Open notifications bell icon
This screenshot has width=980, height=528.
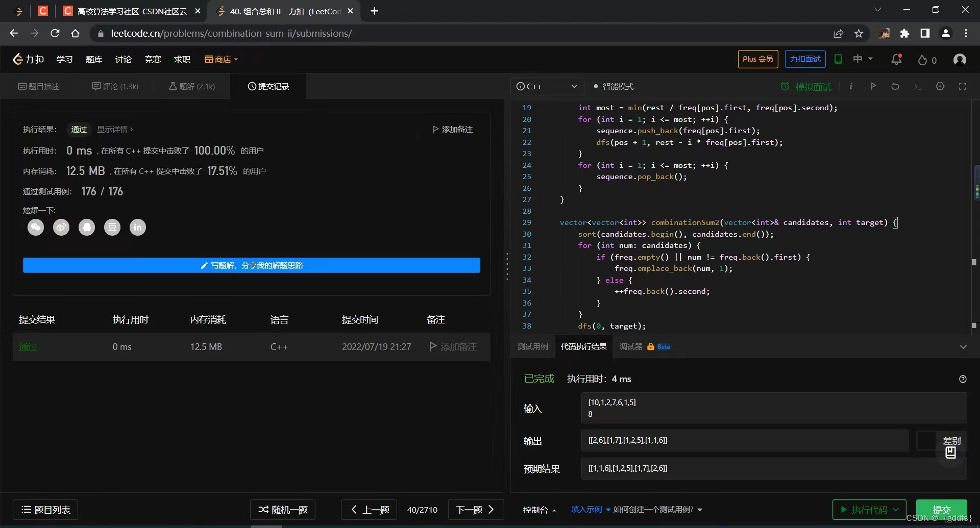[x=897, y=59]
